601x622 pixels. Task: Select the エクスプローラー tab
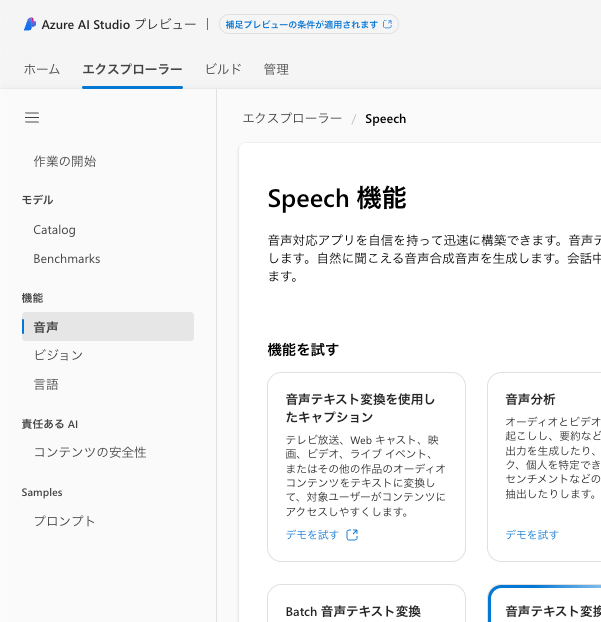coord(132,69)
